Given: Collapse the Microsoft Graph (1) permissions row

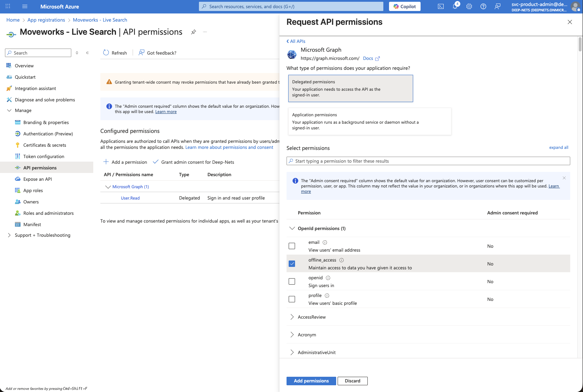Looking at the screenshot, I should coord(108,187).
